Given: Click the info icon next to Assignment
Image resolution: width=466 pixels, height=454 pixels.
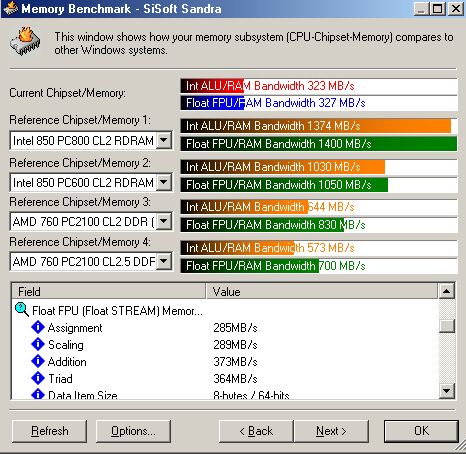Looking at the screenshot, I should coord(38,327).
